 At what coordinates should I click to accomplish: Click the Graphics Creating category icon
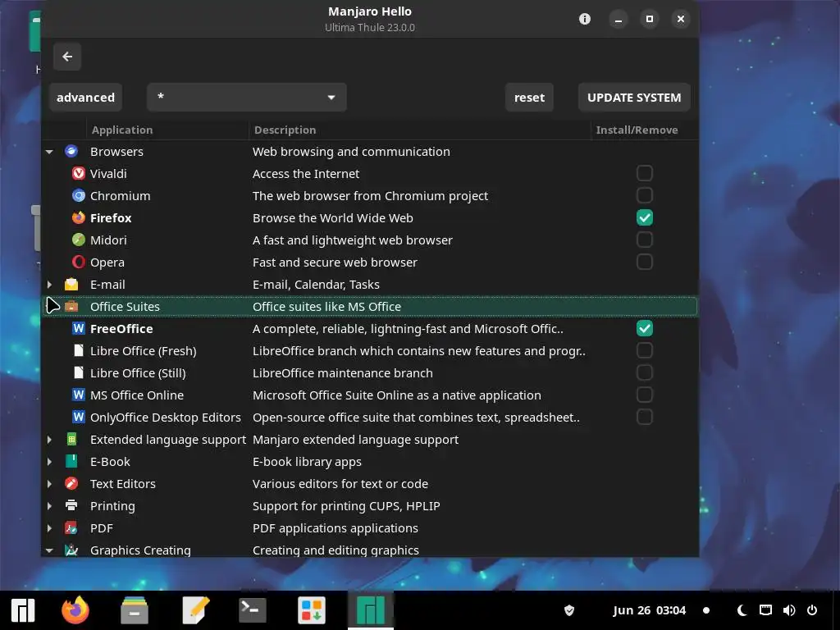point(71,550)
